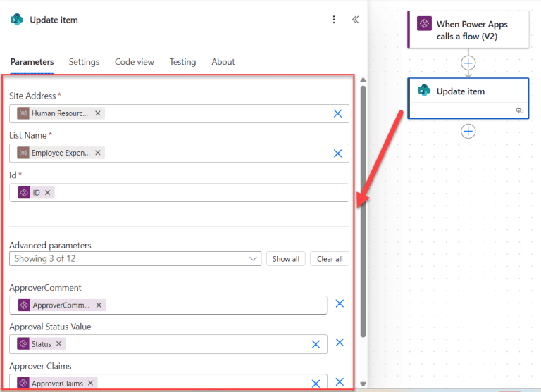Click the ID token Power Apps icon
The image size is (541, 392).
pos(24,192)
